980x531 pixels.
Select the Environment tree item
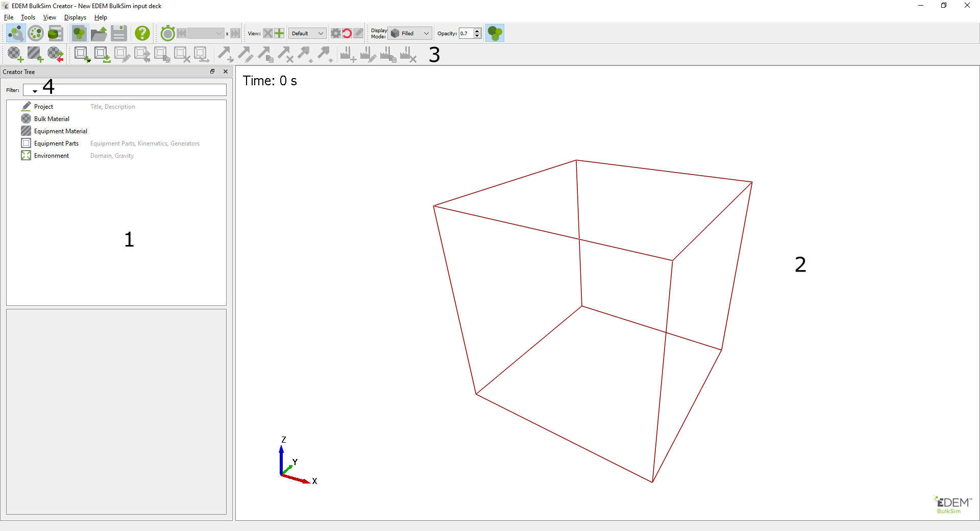pyautogui.click(x=51, y=156)
